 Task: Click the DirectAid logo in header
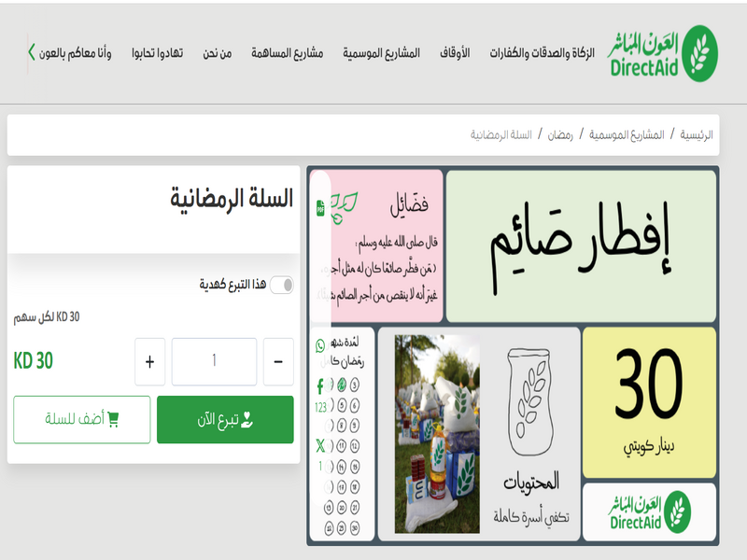tap(661, 53)
